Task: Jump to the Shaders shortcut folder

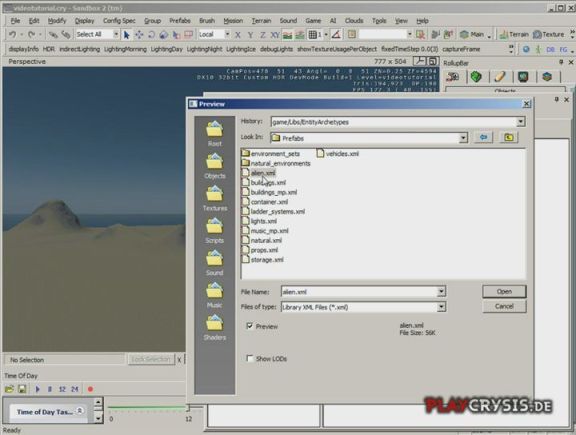Action: [215, 328]
